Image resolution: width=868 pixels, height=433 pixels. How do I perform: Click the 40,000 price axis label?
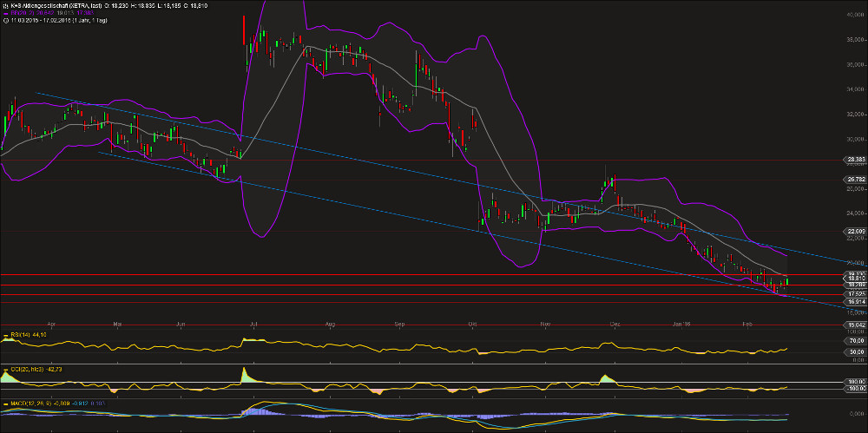857,15
